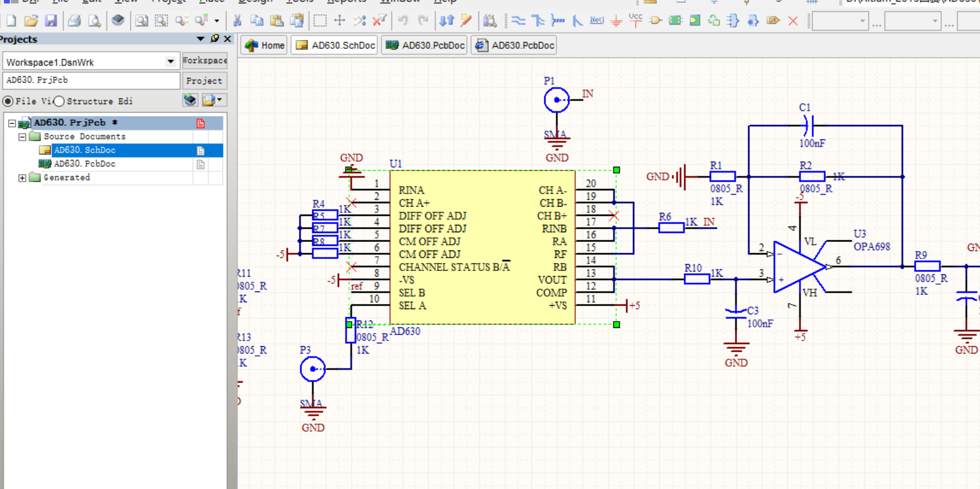The width and height of the screenshot is (980, 489).
Task: Pin the Projects panel
Action: pyautogui.click(x=214, y=39)
